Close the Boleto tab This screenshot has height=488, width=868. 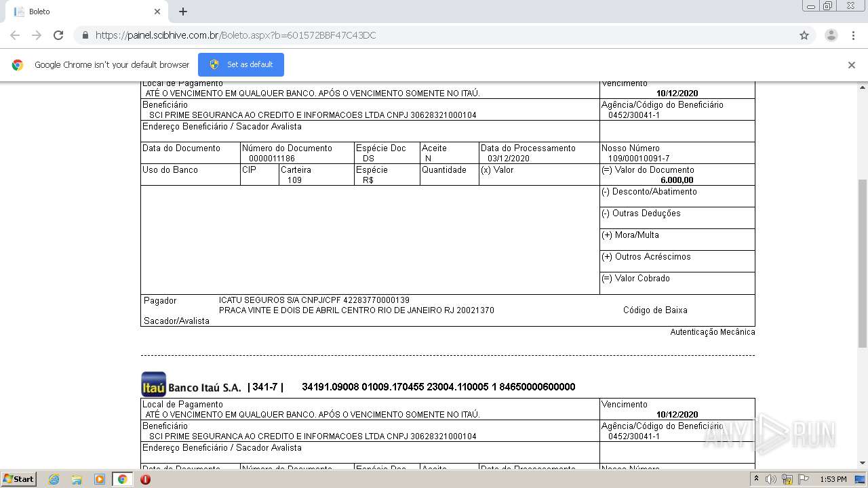[x=157, y=12]
